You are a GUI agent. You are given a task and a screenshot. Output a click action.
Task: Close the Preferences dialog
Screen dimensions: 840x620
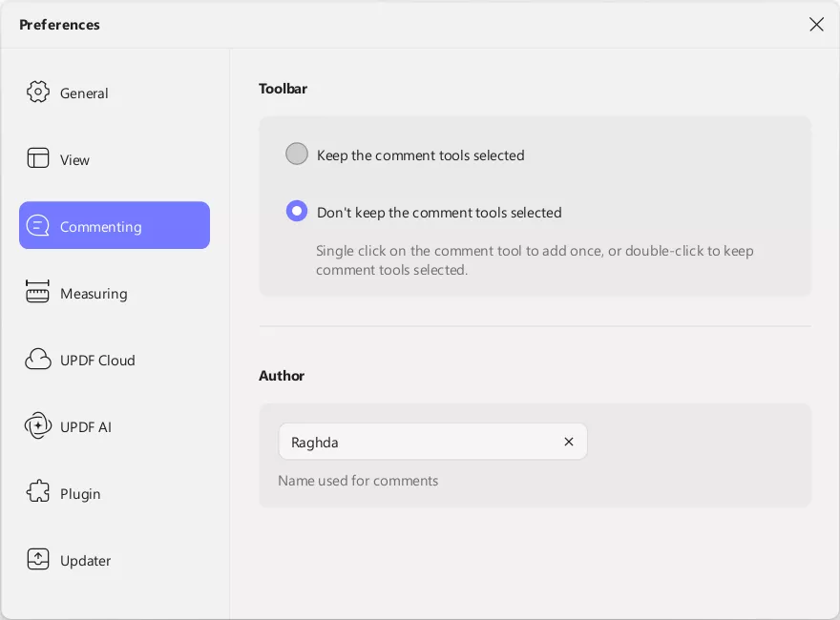816,25
